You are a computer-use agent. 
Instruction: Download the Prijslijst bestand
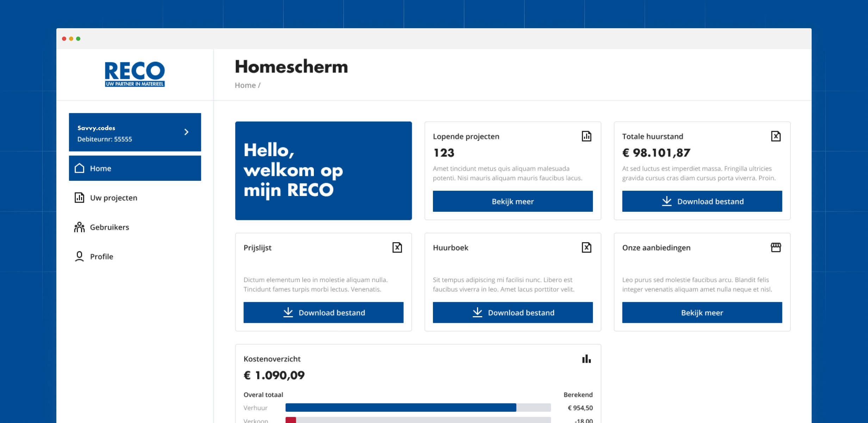[323, 312]
